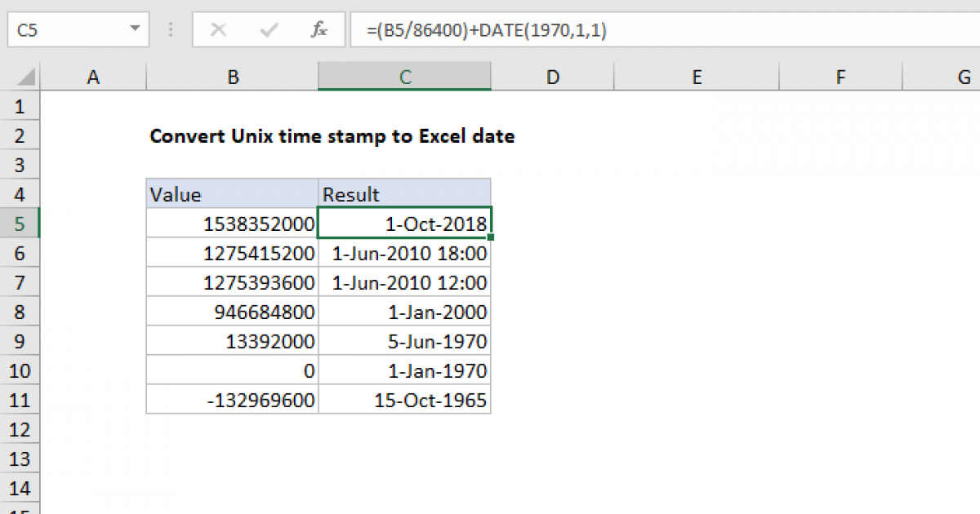The image size is (980, 514).
Task: Select column B header
Action: (x=233, y=78)
